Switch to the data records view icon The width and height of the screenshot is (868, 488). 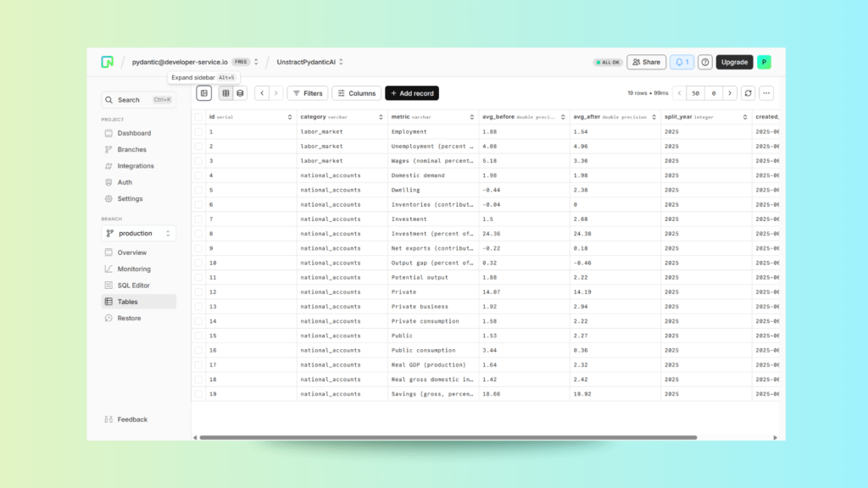[x=240, y=93]
